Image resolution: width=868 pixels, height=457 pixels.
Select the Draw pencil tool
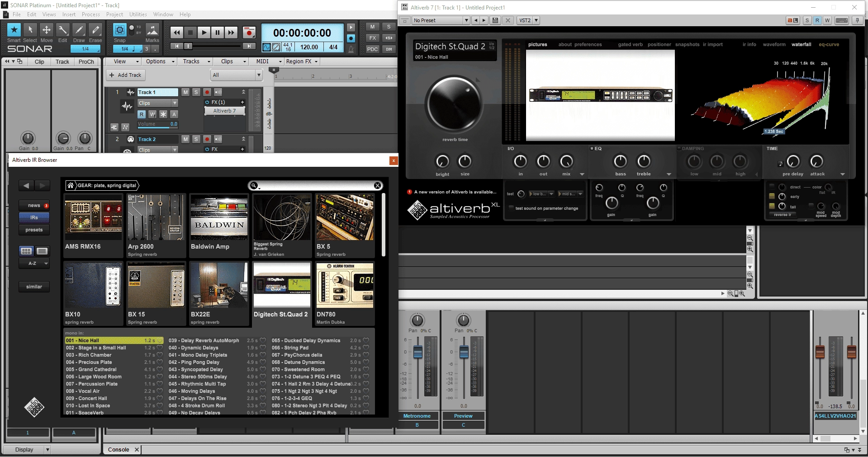pos(79,30)
